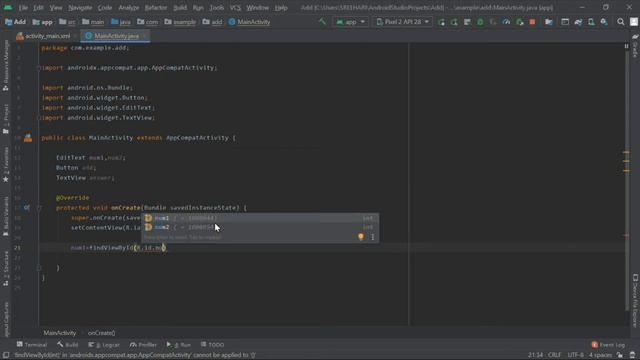Image resolution: width=640 pixels, height=360 pixels.
Task: Click the user avatar icon in toolbar
Action: click(x=633, y=22)
